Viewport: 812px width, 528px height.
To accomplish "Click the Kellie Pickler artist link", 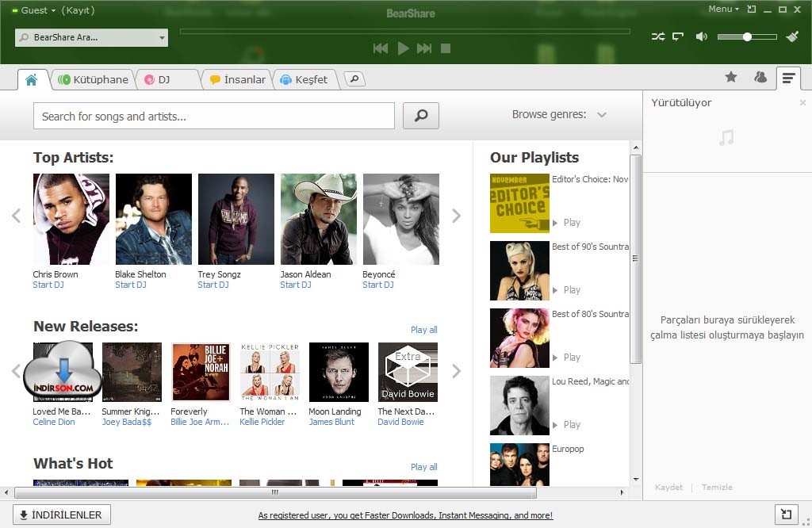I will click(x=262, y=422).
